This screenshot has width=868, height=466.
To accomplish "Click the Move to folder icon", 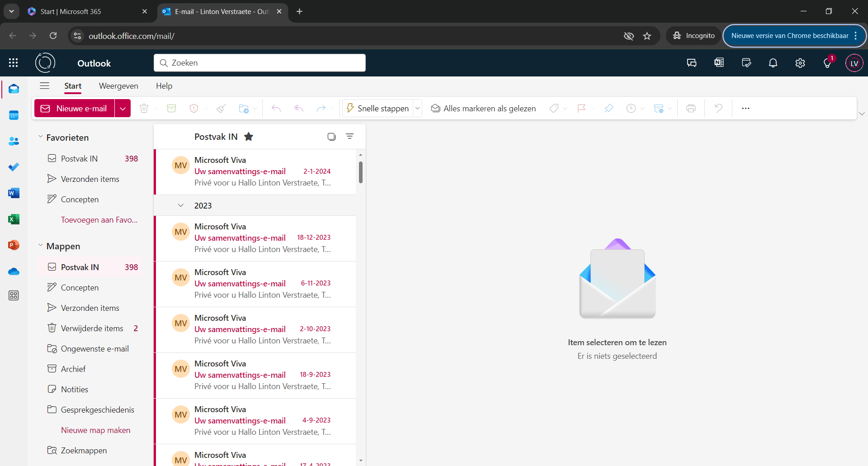I will (x=244, y=108).
